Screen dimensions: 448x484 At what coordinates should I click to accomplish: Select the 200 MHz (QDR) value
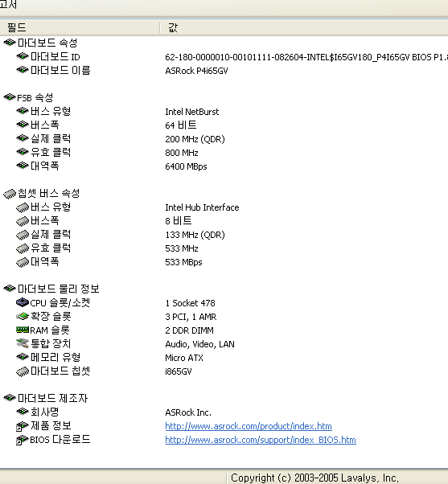pos(195,139)
